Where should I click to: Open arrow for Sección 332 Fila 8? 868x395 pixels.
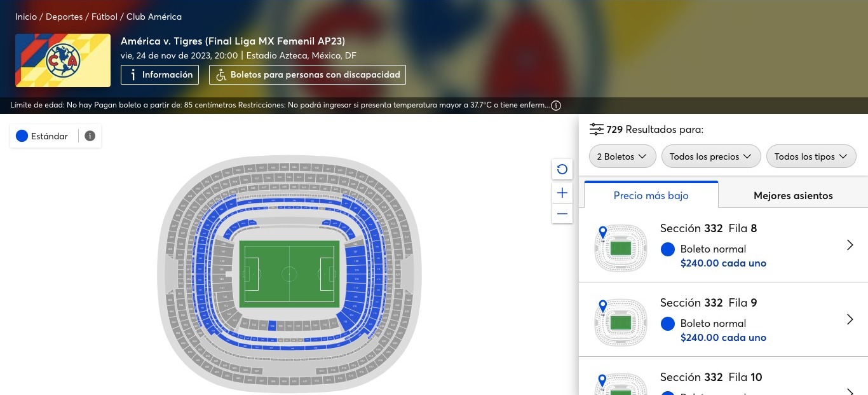[x=850, y=245]
